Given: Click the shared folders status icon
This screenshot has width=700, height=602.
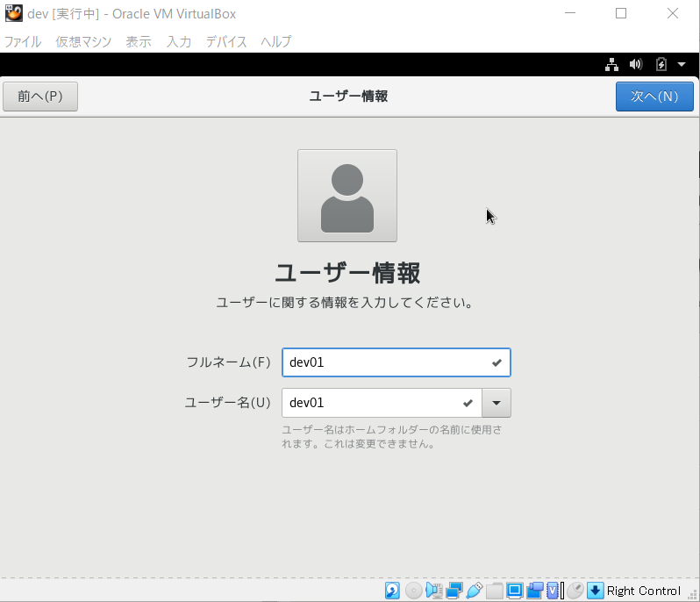Looking at the screenshot, I should (495, 591).
